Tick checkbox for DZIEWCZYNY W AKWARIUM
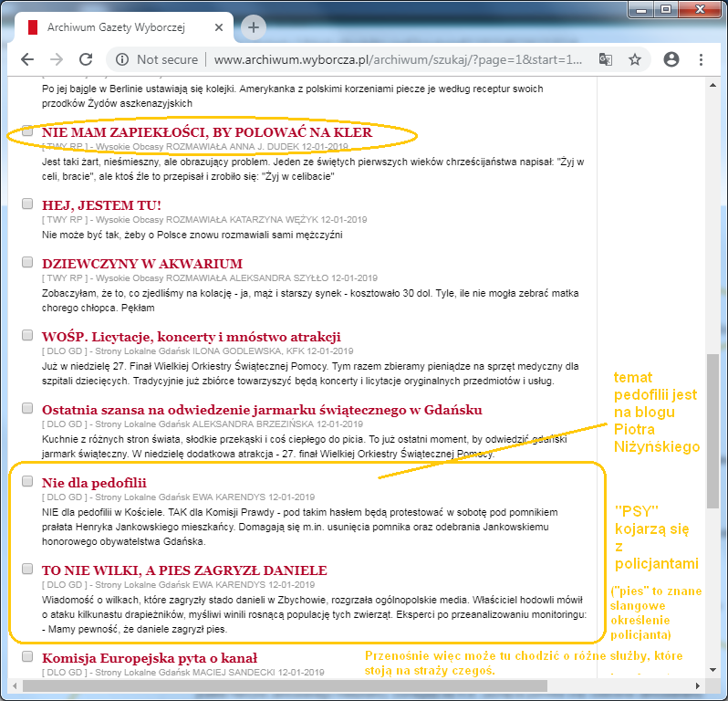The height and width of the screenshot is (701, 728). pos(27,262)
